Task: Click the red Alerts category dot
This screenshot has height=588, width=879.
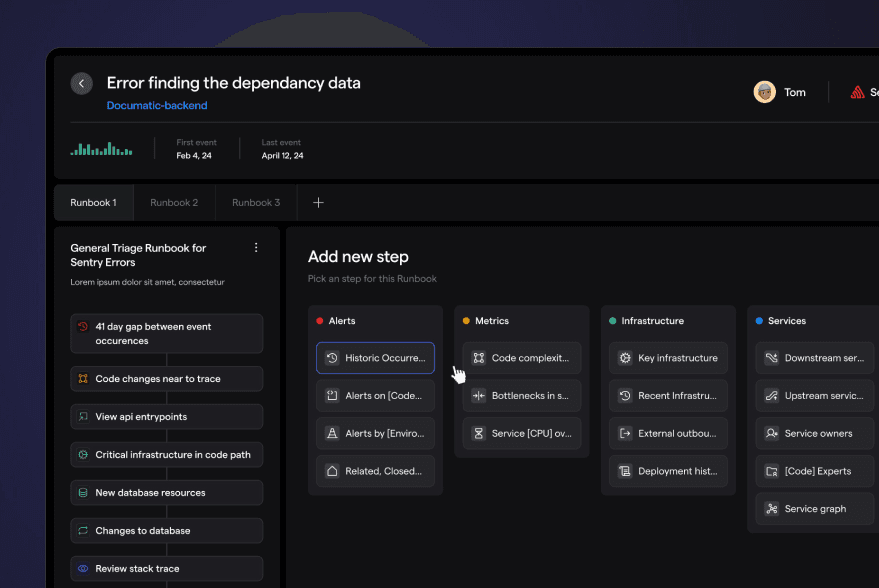Action: coord(320,321)
